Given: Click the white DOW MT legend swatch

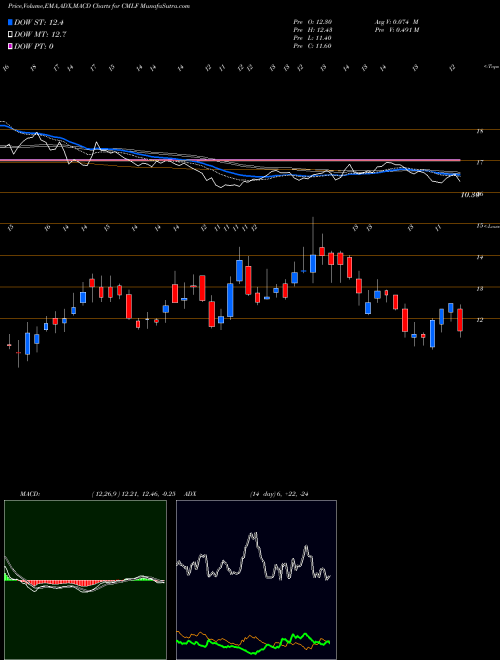Looking at the screenshot, I should pos(10,35).
